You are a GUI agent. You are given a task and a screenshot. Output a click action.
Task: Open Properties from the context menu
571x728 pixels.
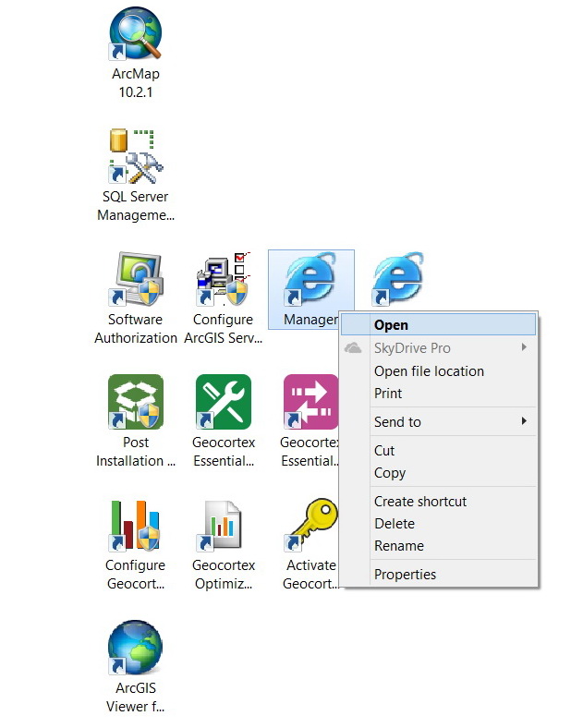(x=438, y=575)
